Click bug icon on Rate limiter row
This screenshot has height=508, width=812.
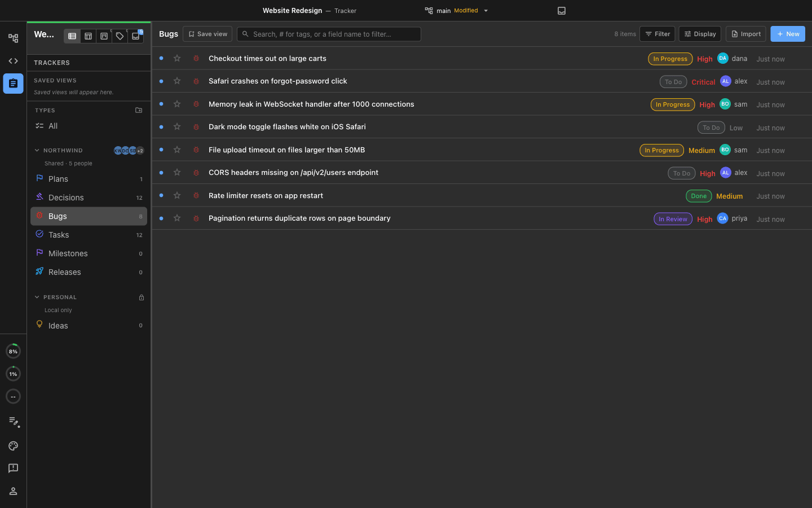point(196,195)
